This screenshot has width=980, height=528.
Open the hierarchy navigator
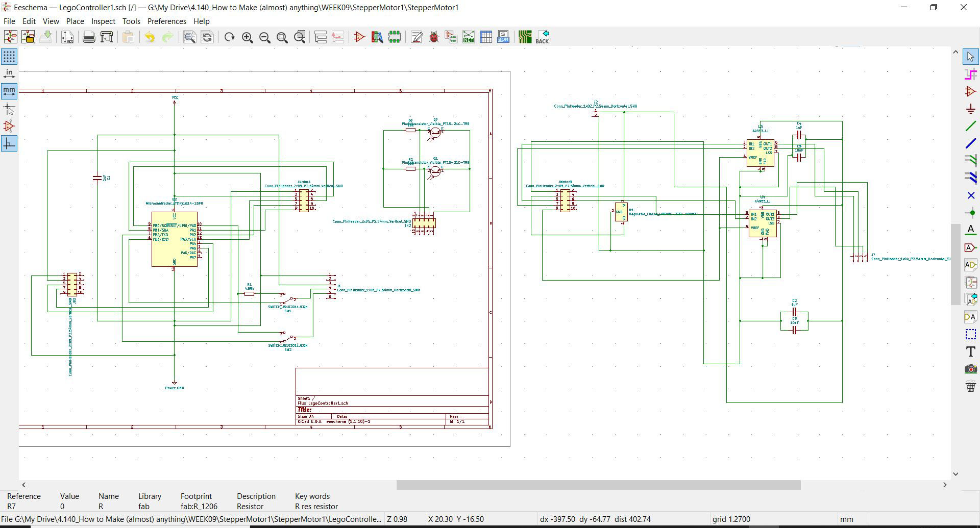coord(321,37)
